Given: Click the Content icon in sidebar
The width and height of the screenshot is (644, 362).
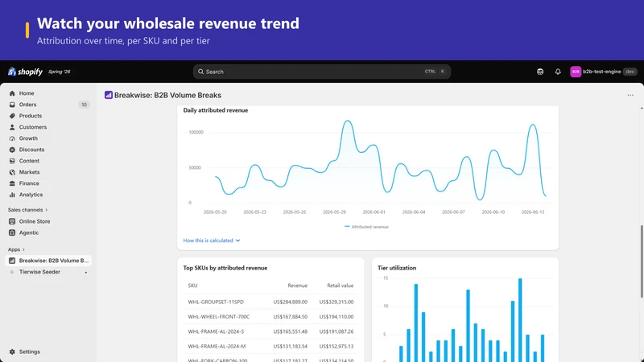Looking at the screenshot, I should [12, 161].
